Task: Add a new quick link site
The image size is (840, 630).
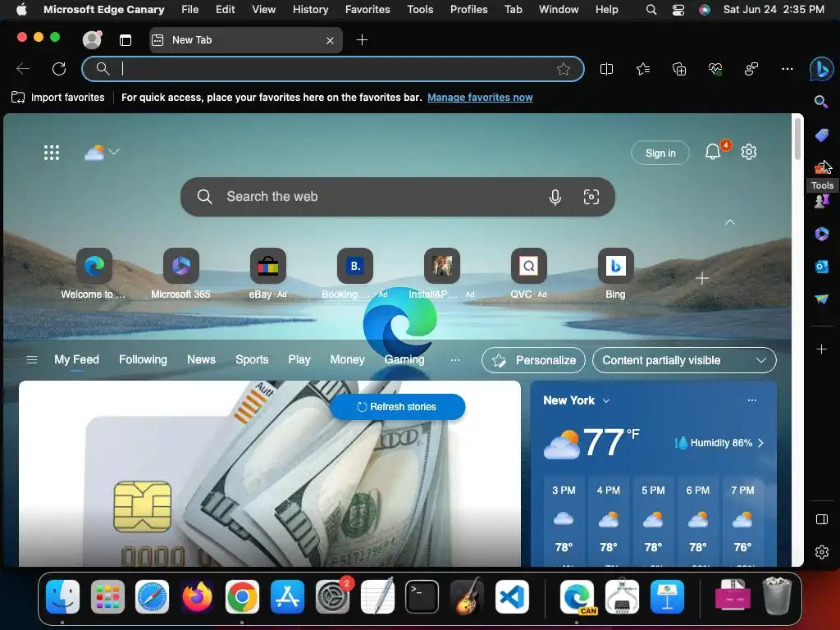Action: (x=702, y=278)
